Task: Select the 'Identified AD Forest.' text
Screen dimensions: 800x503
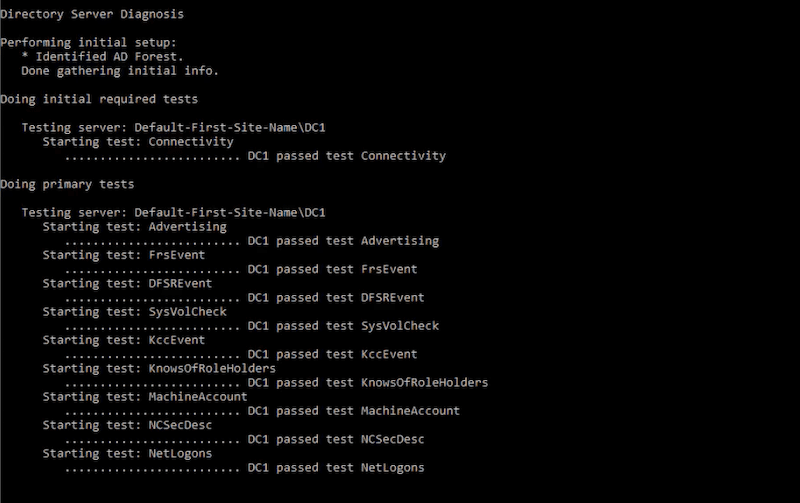Action: point(109,56)
